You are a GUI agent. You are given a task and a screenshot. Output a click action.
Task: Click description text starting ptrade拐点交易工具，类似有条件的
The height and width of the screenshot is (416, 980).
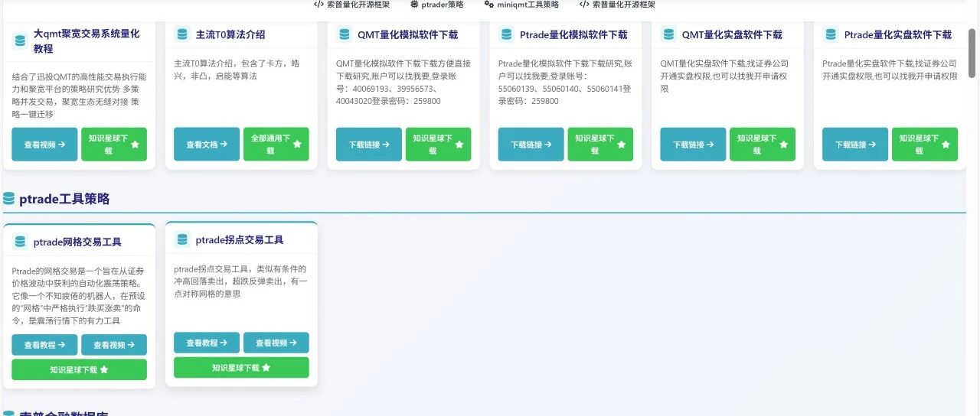coord(240,281)
